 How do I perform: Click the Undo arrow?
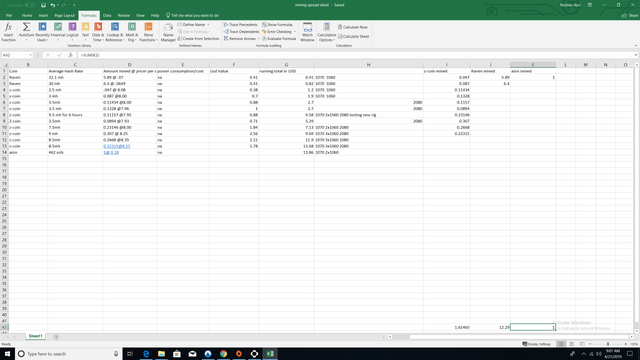click(53, 5)
